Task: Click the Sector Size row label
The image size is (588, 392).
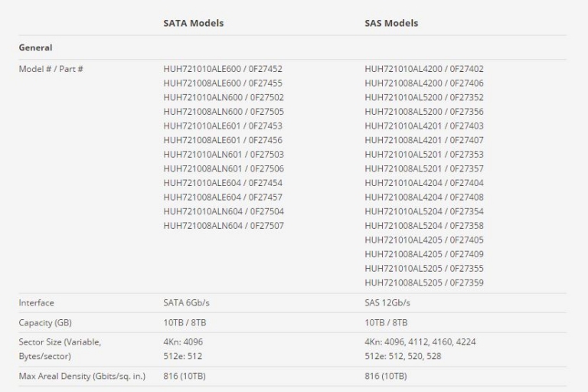Action: [x=60, y=349]
